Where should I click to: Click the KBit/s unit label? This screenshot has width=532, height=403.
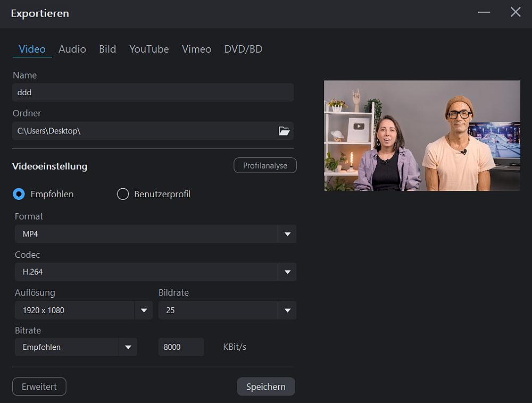pyautogui.click(x=235, y=347)
